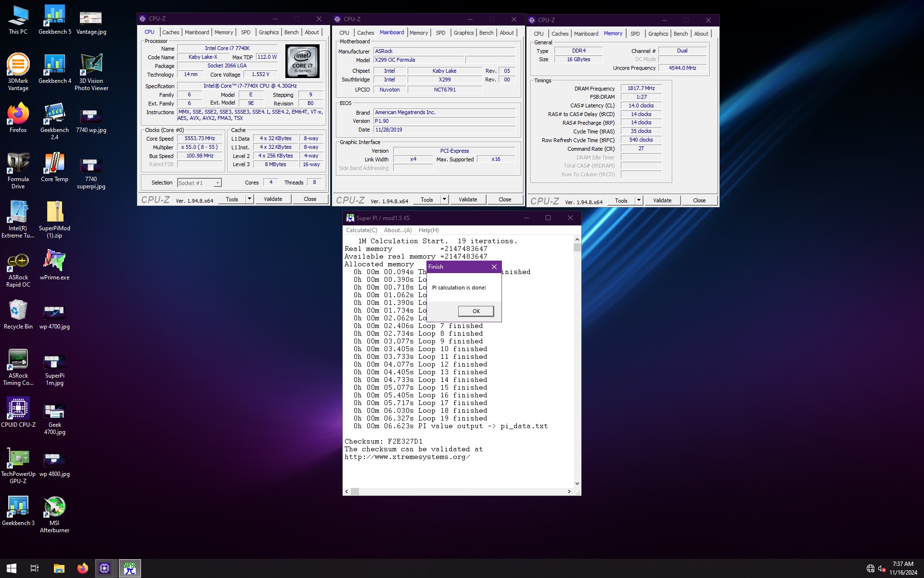Open Bench tab in first CPU-Z window

point(291,32)
